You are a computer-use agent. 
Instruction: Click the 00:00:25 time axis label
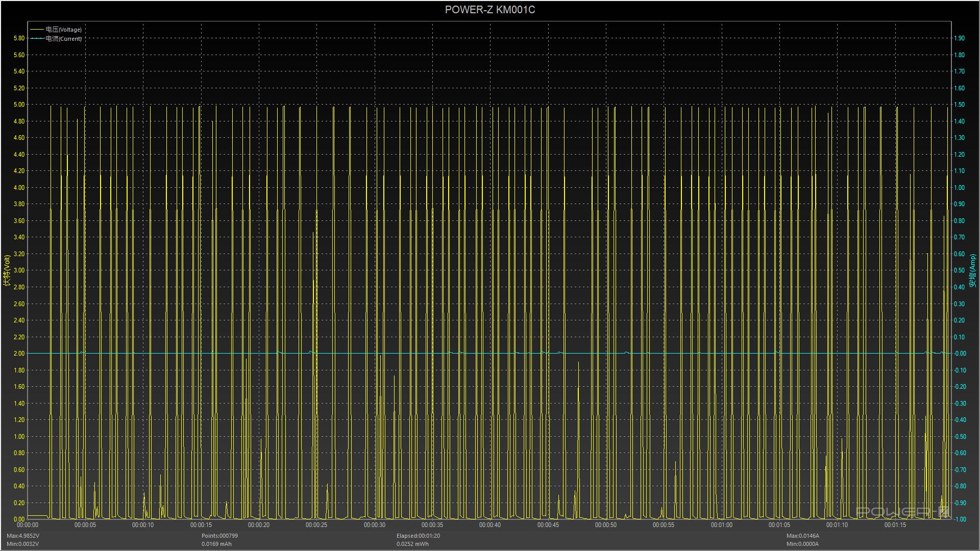coord(316,525)
